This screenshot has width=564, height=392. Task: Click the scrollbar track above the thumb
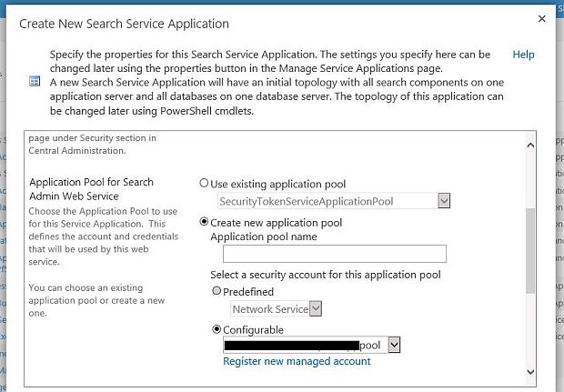(530, 177)
